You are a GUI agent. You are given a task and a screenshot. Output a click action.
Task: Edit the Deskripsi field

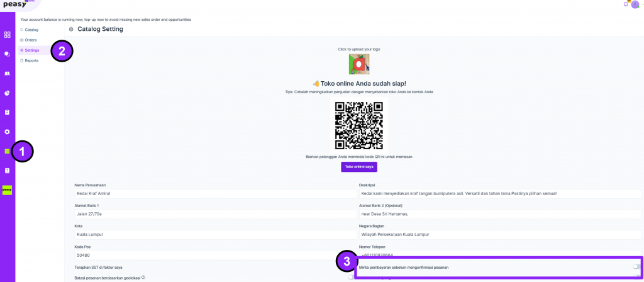pos(500,194)
